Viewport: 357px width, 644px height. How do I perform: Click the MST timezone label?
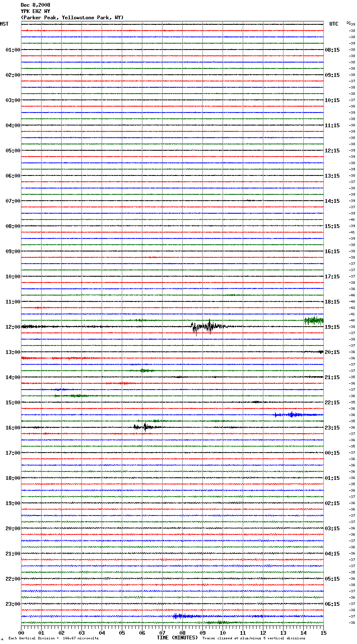click(4, 24)
